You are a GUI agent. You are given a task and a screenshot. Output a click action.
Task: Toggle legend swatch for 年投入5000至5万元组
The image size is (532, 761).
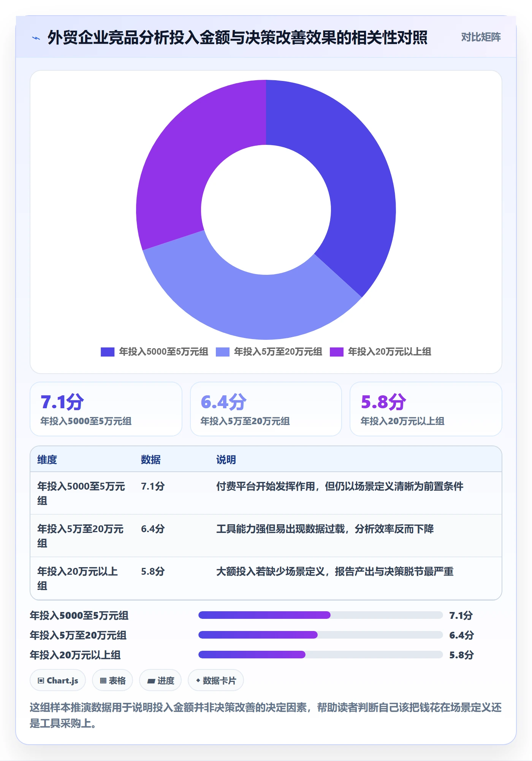point(108,352)
